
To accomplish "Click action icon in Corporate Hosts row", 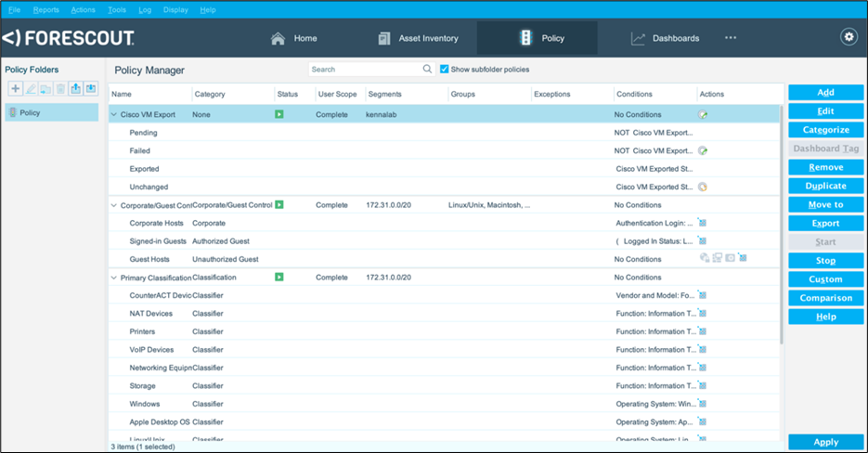I will coord(702,223).
